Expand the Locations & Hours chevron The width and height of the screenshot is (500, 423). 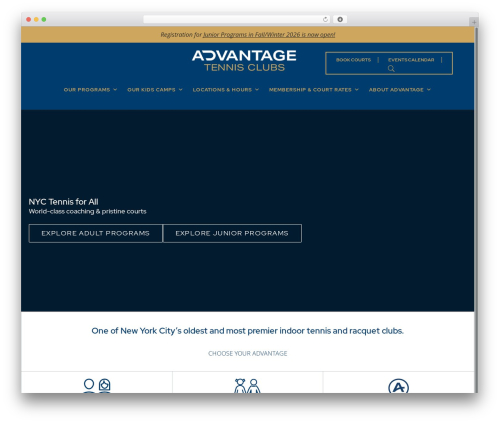coord(257,90)
